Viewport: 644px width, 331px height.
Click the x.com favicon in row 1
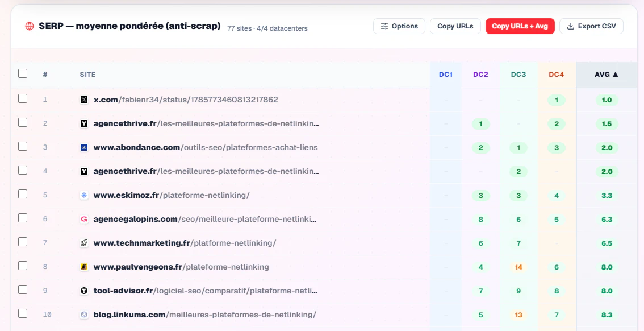84,100
